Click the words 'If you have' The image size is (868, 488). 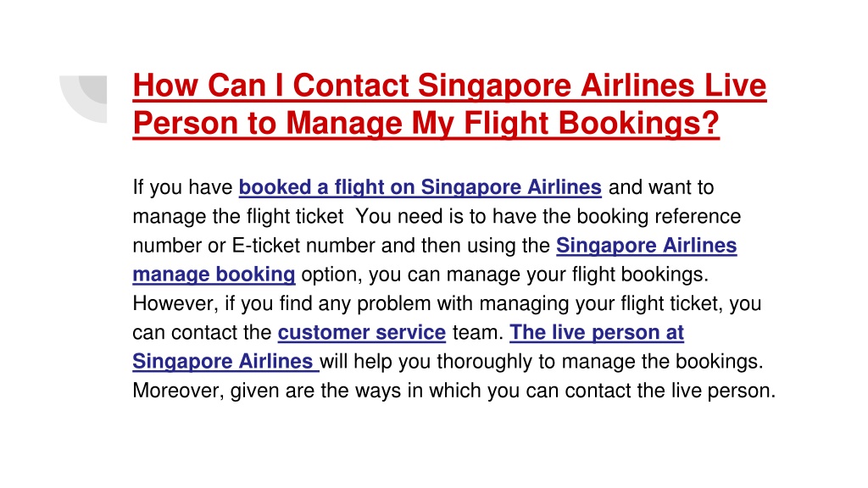point(182,187)
